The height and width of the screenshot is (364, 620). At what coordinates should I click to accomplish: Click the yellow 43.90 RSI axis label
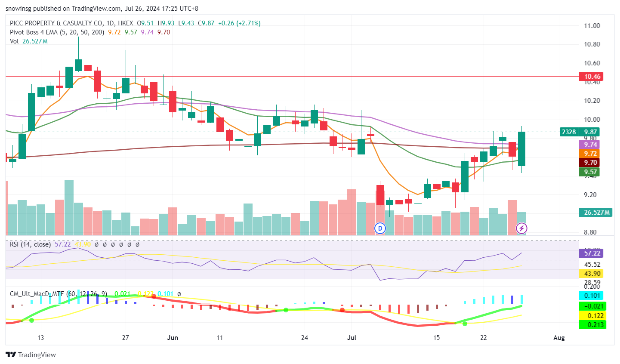coord(591,274)
